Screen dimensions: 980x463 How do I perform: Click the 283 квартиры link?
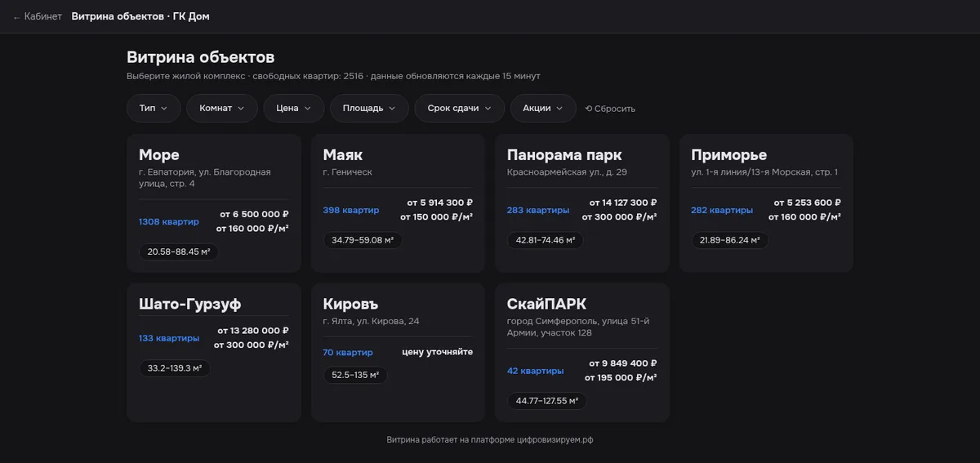(538, 210)
